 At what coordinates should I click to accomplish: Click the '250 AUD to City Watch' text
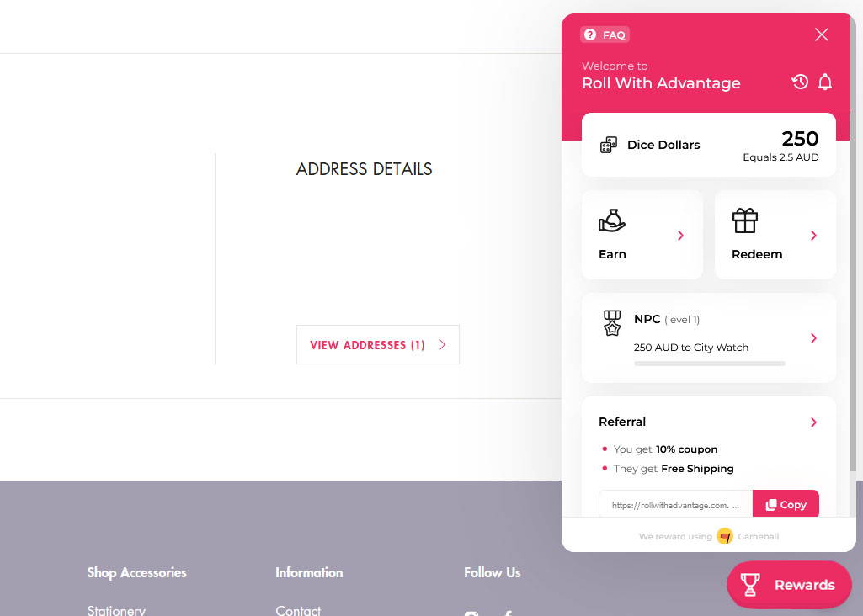pyautogui.click(x=690, y=348)
